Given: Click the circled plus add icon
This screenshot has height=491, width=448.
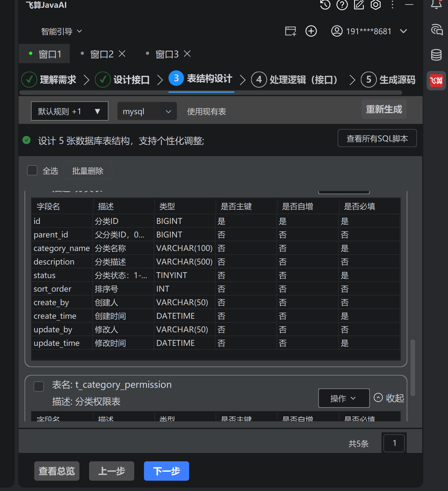Looking at the screenshot, I should coord(311,31).
